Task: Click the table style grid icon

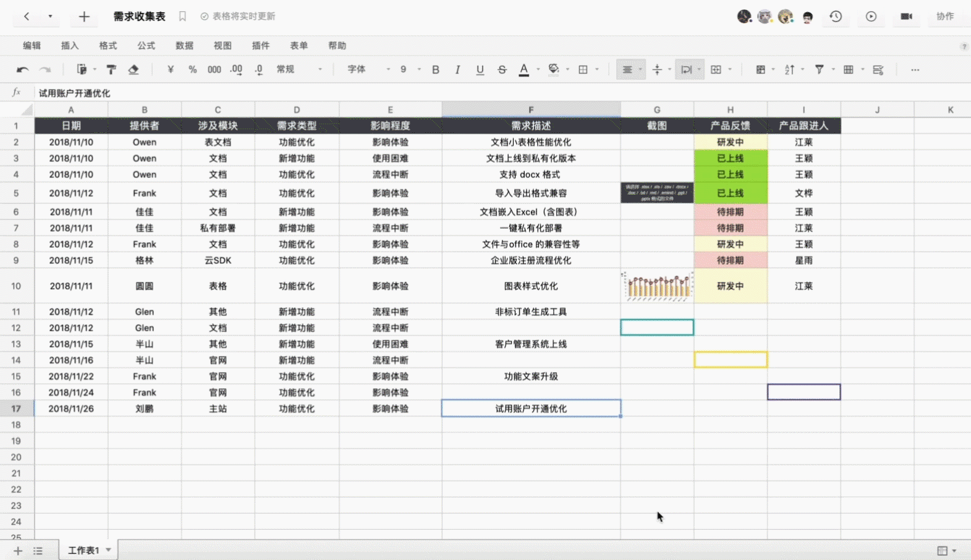Action: point(849,70)
